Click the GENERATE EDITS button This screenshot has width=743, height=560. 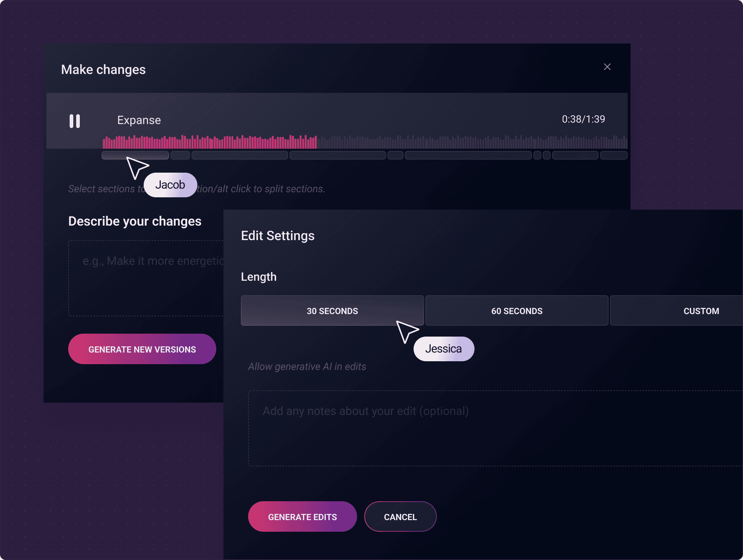302,517
